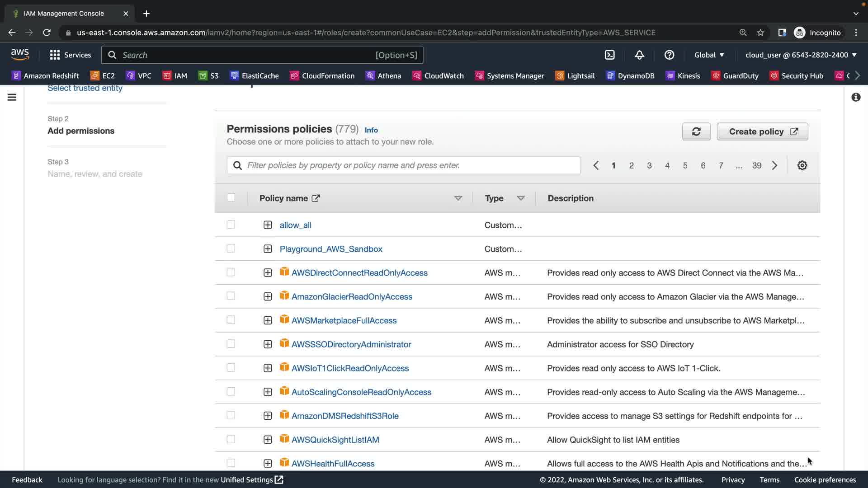The height and width of the screenshot is (488, 868).
Task: Check the allow_all policy checkbox
Action: coord(231,225)
